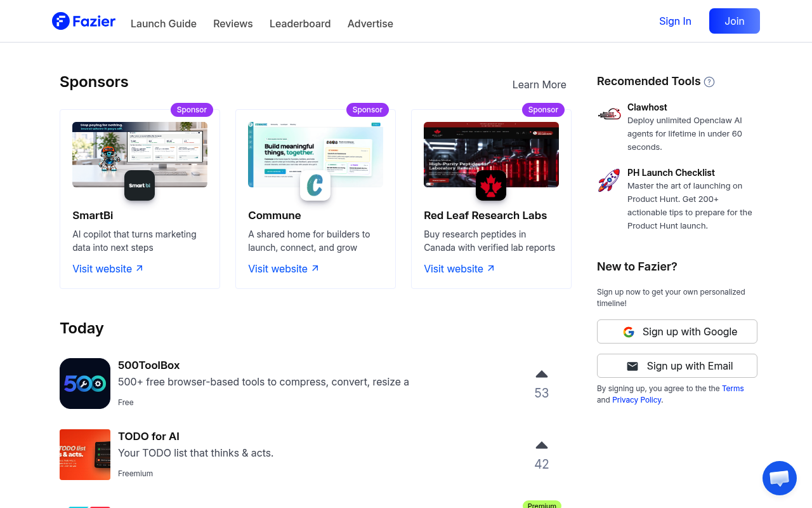Visit the Red Leaf Research Labs website
The width and height of the screenshot is (812, 508).
click(x=459, y=269)
